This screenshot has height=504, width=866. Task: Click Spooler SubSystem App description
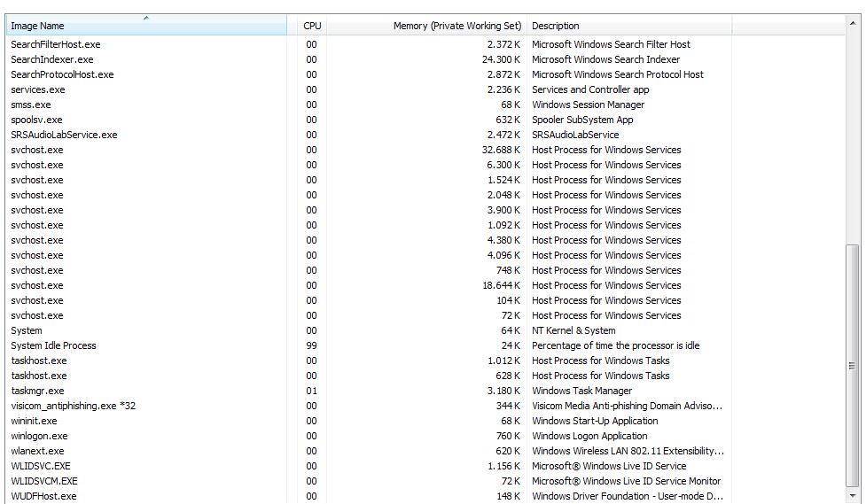coord(582,120)
